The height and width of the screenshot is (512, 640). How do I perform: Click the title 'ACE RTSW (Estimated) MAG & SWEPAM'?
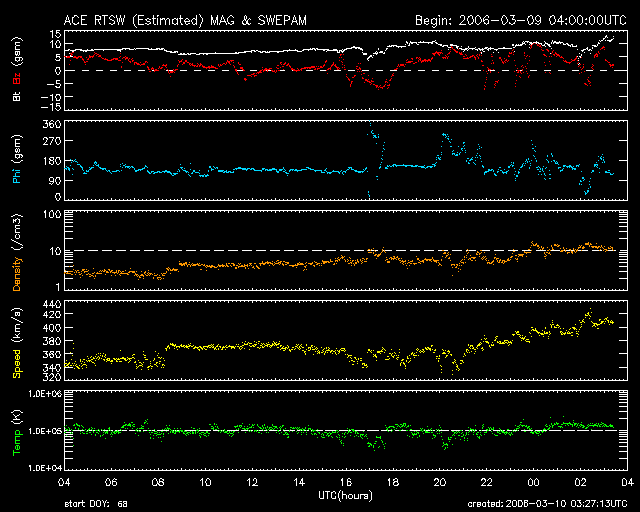coord(185,20)
